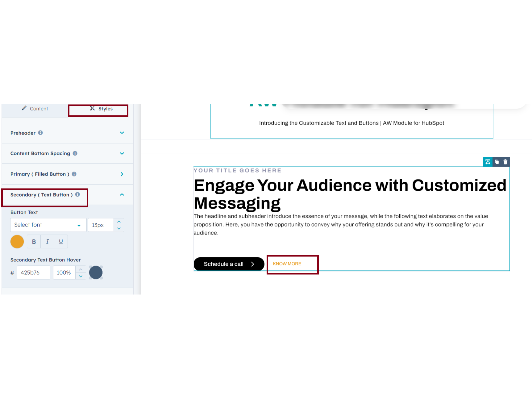This screenshot has width=532, height=399.
Task: Toggle underline for button text
Action: point(61,242)
